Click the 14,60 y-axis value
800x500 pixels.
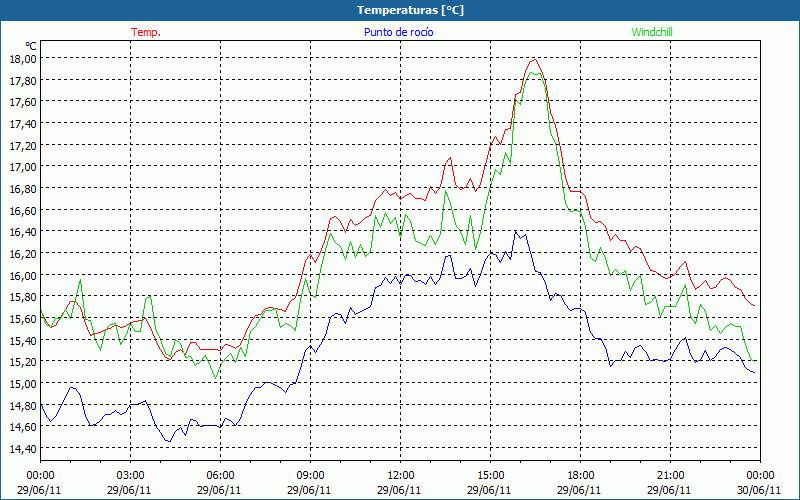(23, 427)
